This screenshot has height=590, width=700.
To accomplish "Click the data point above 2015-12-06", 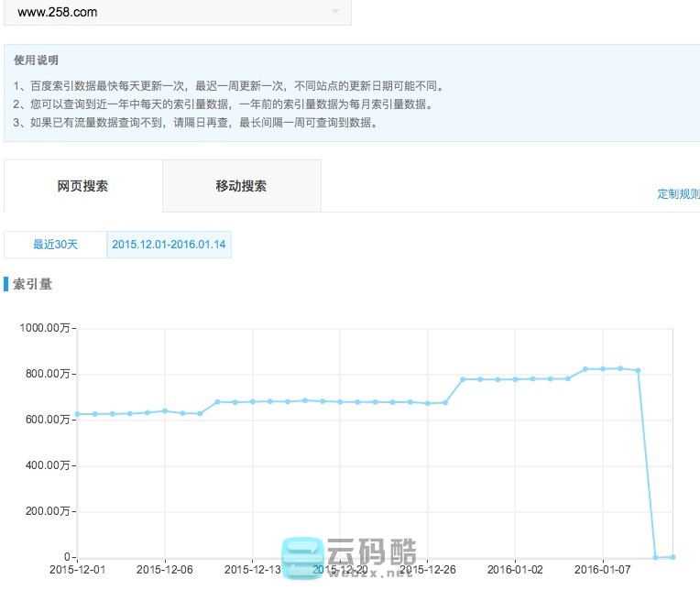I will pos(165,410).
